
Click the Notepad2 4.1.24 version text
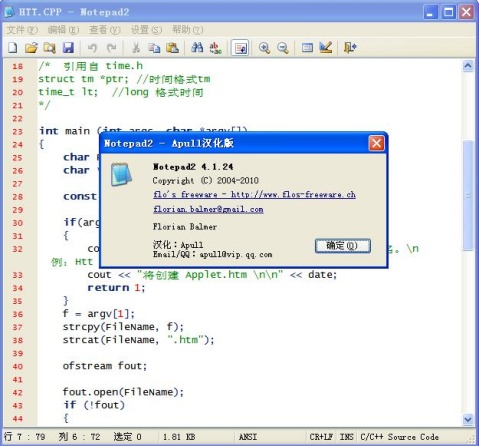tap(193, 167)
